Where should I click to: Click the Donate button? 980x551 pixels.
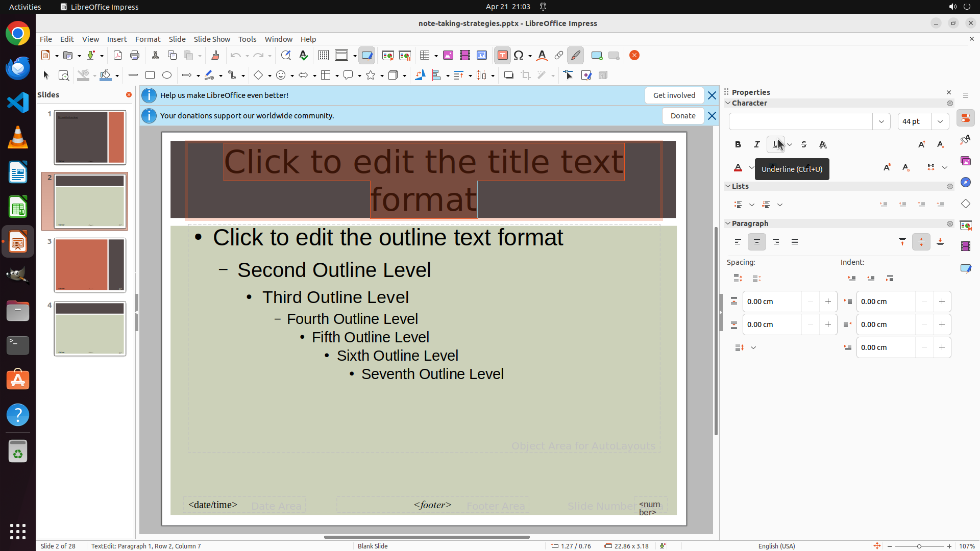(682, 116)
